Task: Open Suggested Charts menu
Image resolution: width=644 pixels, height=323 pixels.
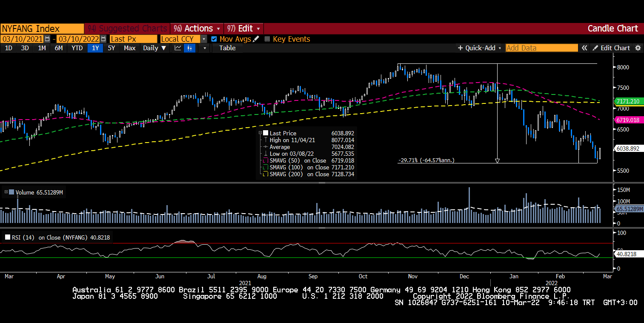Action: (x=127, y=29)
